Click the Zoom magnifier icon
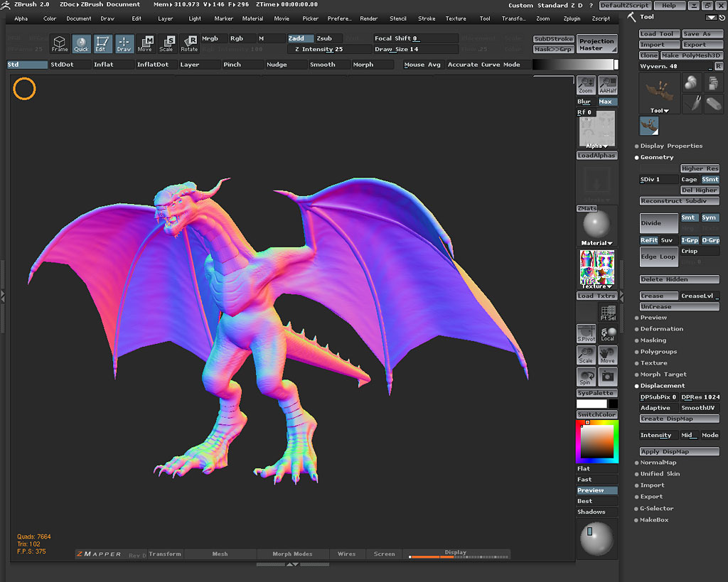Image resolution: width=728 pixels, height=582 pixels. click(586, 85)
